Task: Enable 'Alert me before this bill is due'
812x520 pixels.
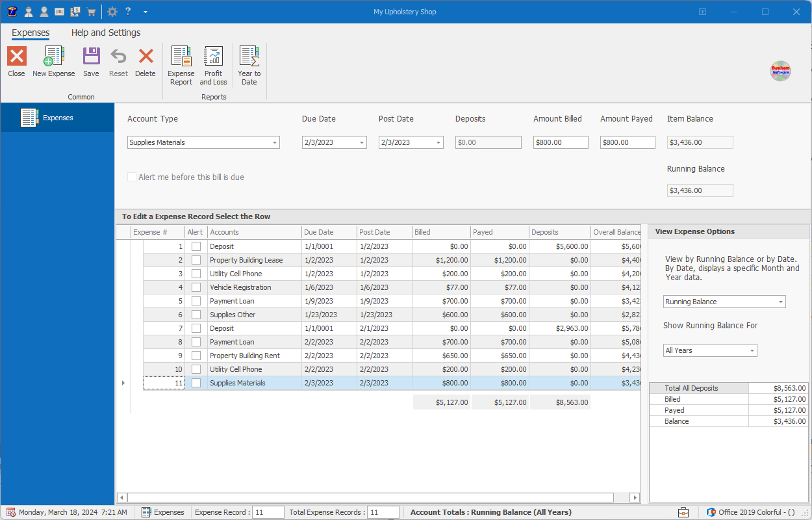Action: point(132,176)
